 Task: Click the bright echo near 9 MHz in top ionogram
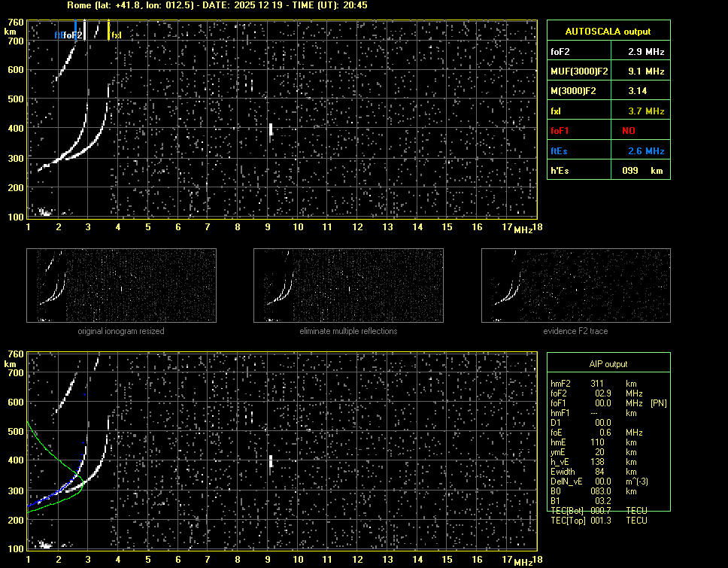pos(270,129)
